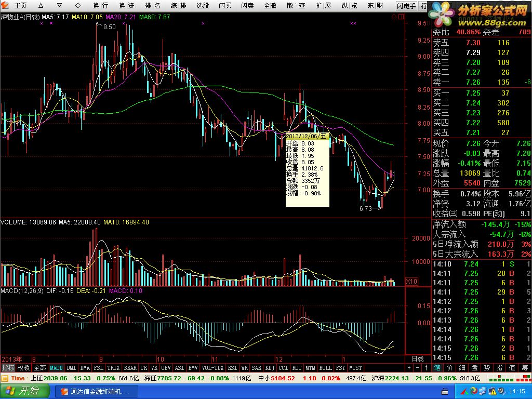Select the 指标 tab
Viewport: 532px width, 399px height.
tap(8, 368)
